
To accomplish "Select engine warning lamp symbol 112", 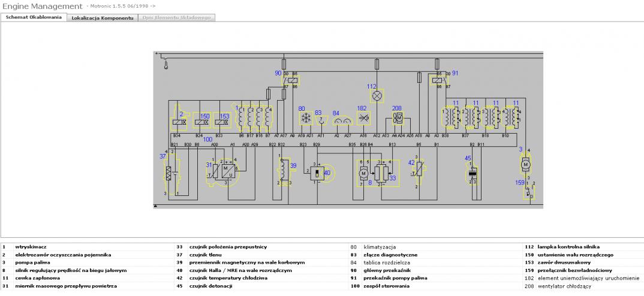I will [377, 96].
